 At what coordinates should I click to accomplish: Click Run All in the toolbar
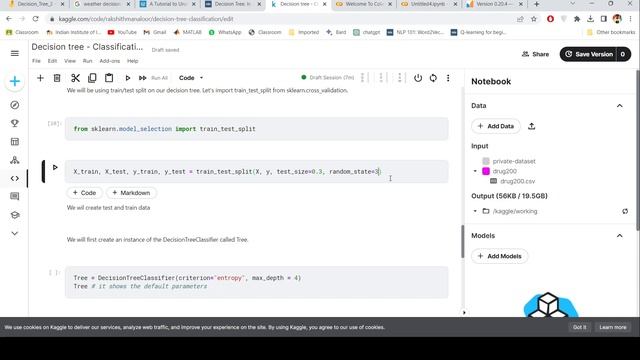[x=159, y=78]
